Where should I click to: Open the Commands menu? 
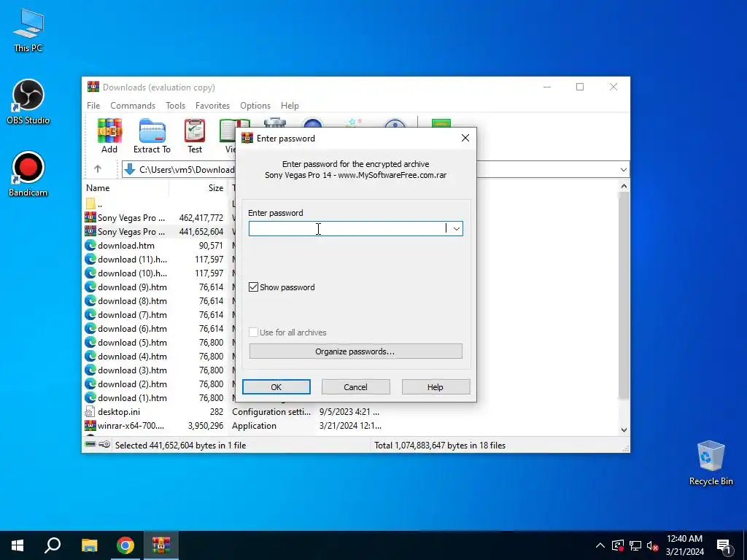coord(133,106)
